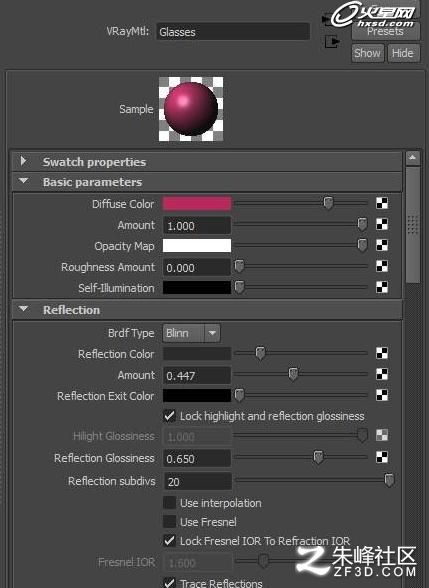Uncheck Lock highlight and reflection glossiness

pyautogui.click(x=170, y=416)
